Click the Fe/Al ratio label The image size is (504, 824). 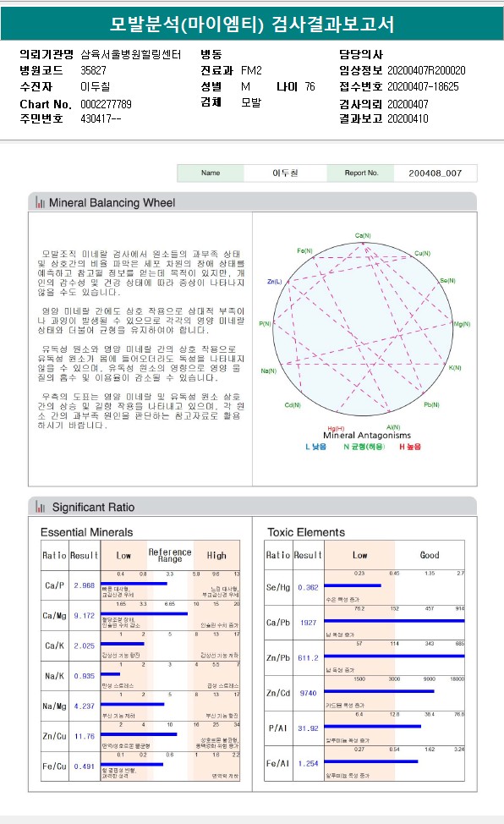[278, 764]
